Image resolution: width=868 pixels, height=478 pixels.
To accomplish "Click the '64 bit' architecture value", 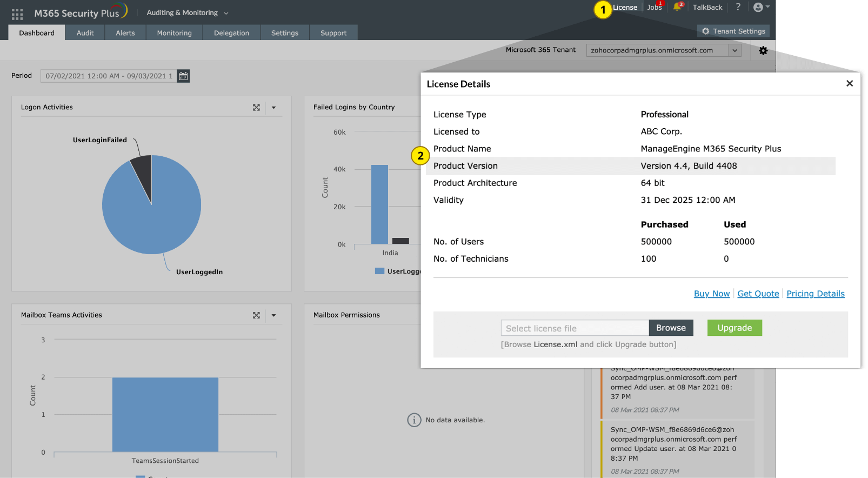I will (652, 183).
